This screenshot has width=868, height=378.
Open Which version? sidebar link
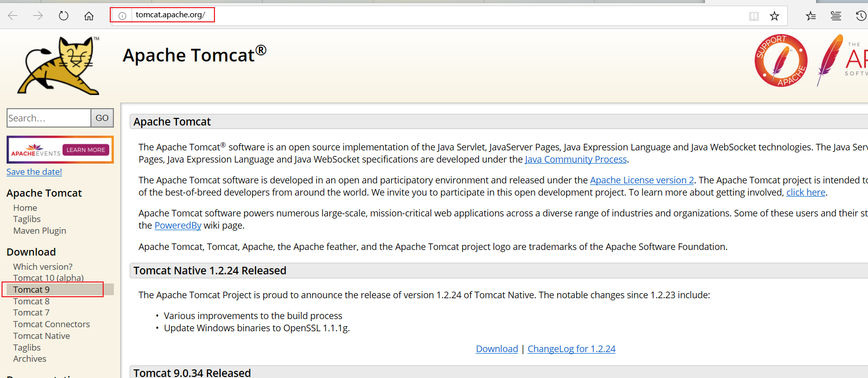[x=43, y=267]
